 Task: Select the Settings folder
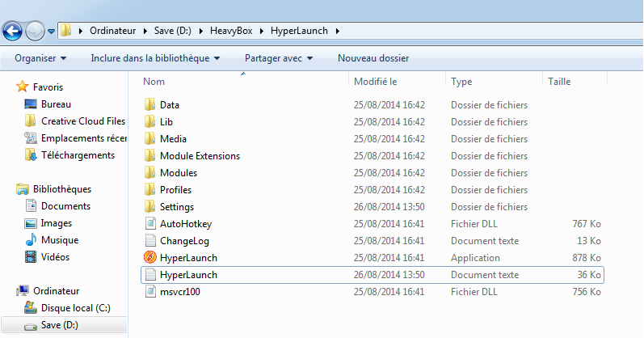click(177, 207)
